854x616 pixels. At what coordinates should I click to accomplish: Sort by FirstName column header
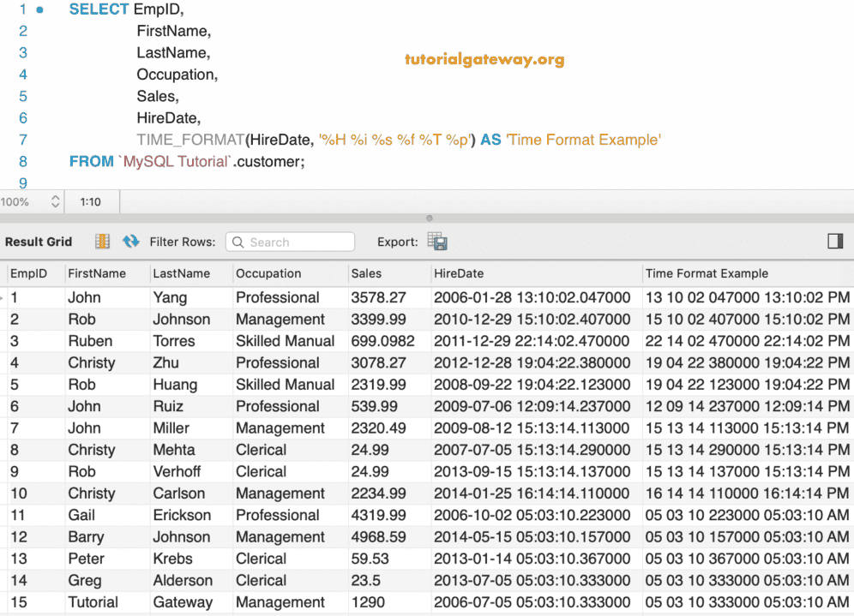coord(97,273)
